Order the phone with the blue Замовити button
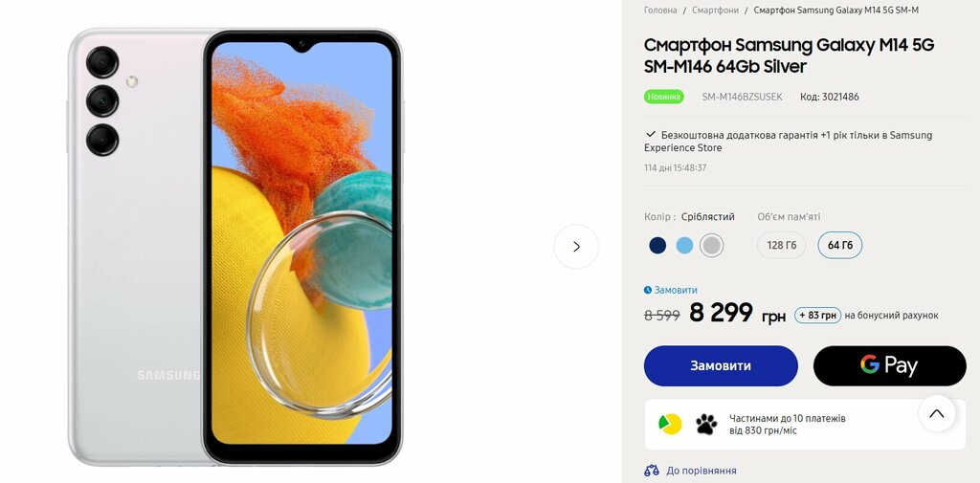This screenshot has width=980, height=483. [721, 365]
